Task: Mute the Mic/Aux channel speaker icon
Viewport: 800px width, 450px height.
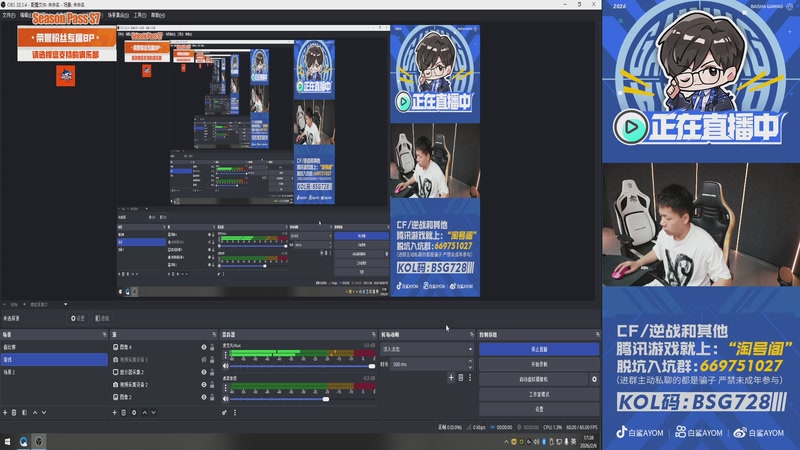Action: tap(226, 366)
